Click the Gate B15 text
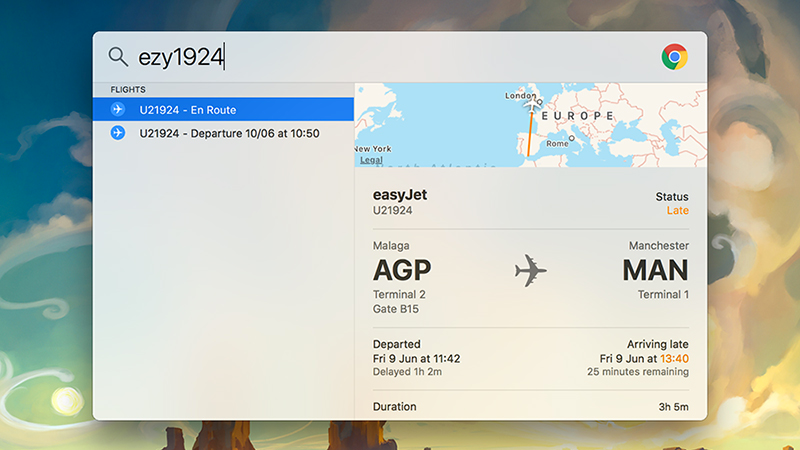Image resolution: width=800 pixels, height=450 pixels. [x=396, y=309]
